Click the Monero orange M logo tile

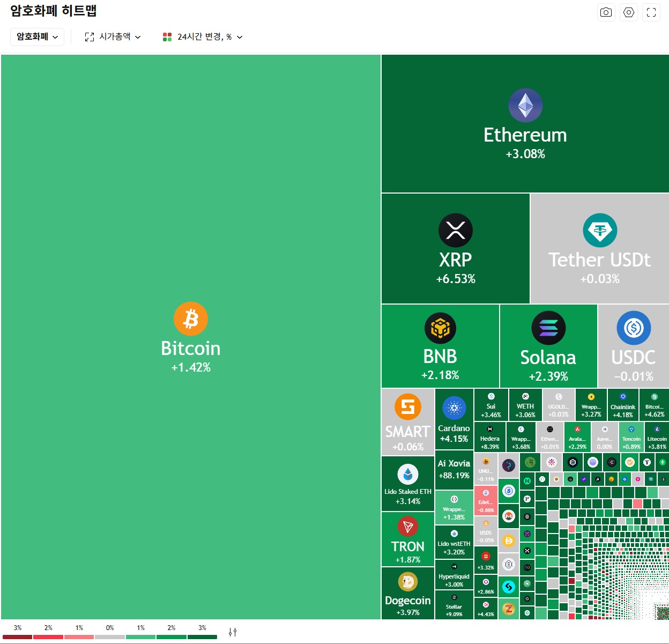(509, 516)
